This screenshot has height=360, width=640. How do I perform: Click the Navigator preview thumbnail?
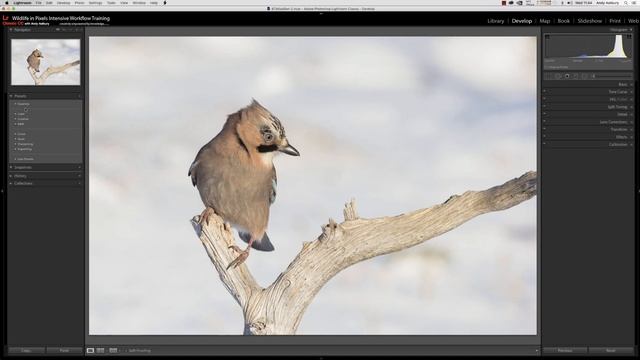[x=45, y=62]
